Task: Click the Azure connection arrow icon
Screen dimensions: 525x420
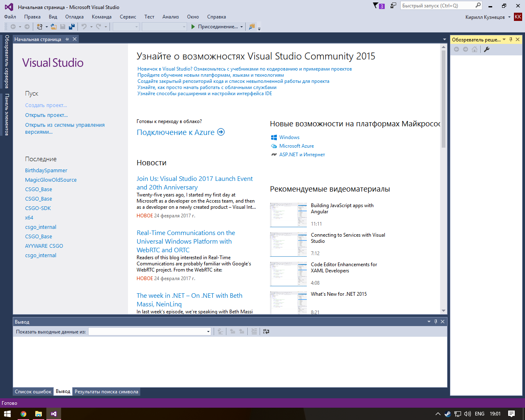Action: (221, 132)
